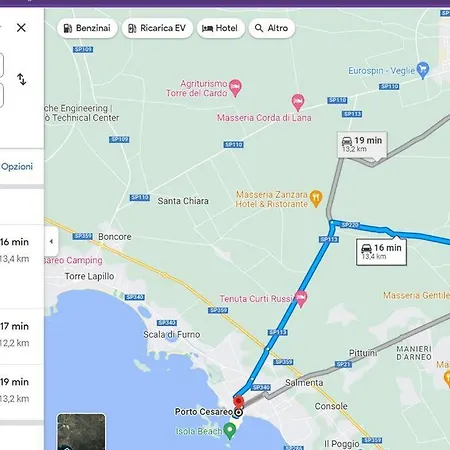The image size is (450, 450).
Task: Click the 19 min alternate route map label
Action: pos(362,145)
